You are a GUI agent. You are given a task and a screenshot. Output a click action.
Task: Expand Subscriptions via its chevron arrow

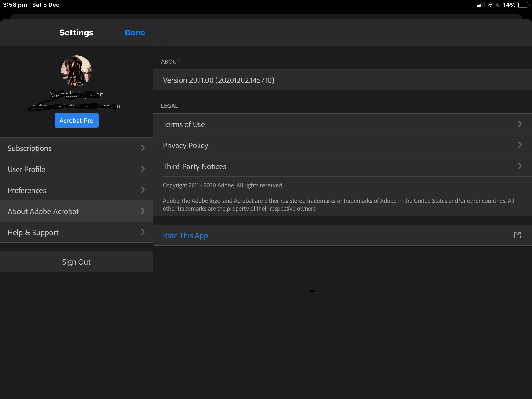click(x=143, y=148)
